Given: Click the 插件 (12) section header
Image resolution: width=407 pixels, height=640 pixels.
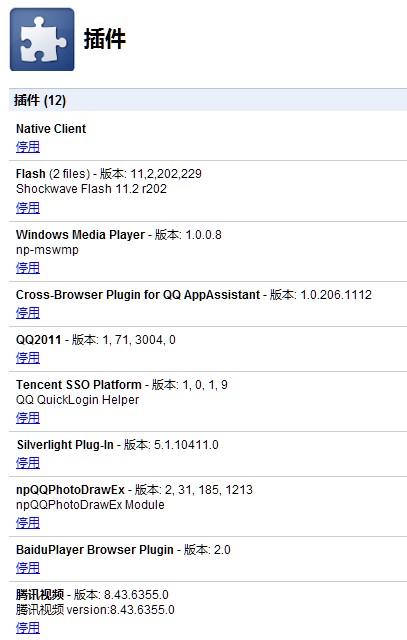Looking at the screenshot, I should pos(208,100).
